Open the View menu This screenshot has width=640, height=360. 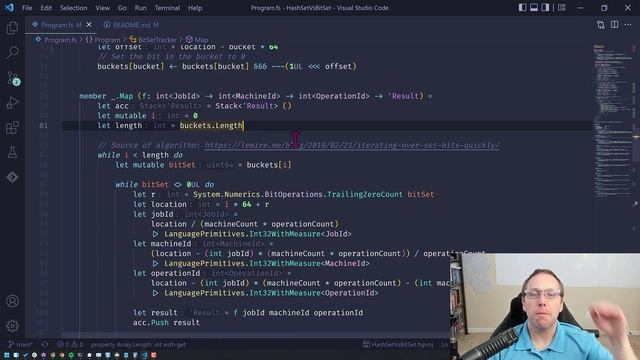(x=102, y=8)
